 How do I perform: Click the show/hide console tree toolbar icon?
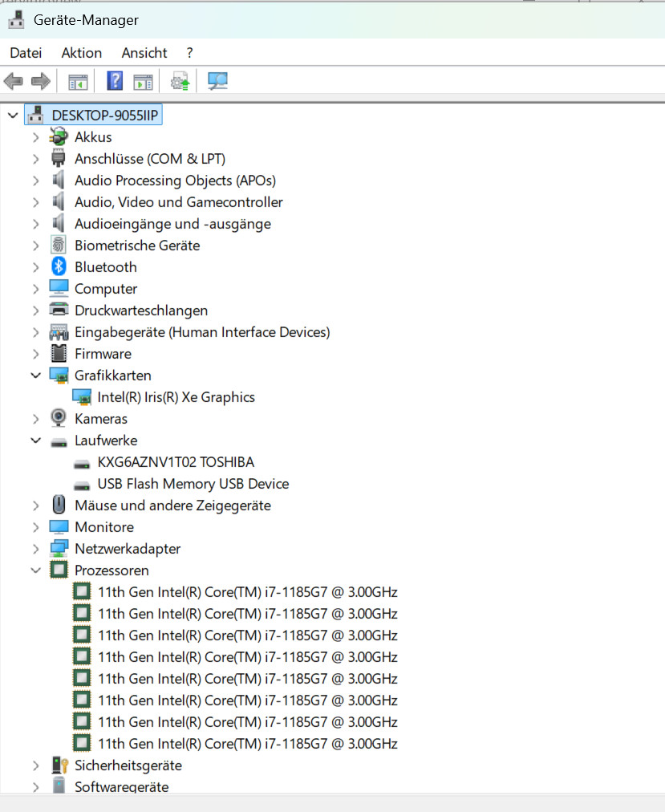tap(78, 82)
